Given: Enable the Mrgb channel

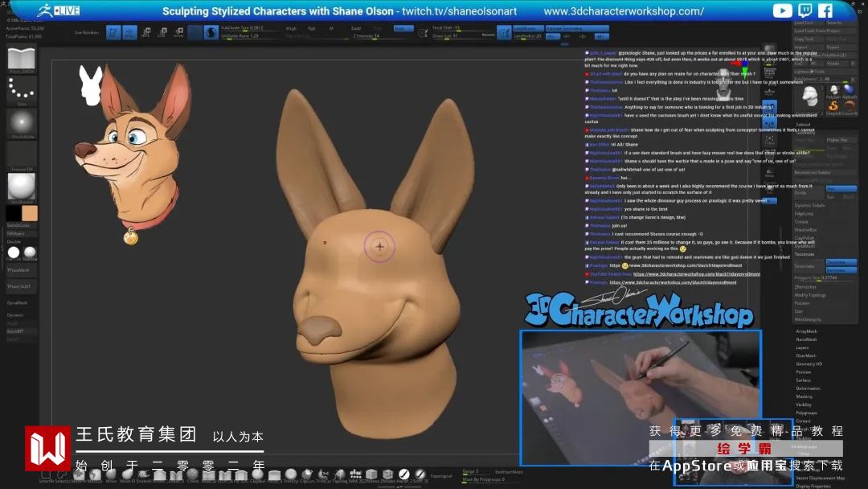Looking at the screenshot, I should (x=291, y=28).
